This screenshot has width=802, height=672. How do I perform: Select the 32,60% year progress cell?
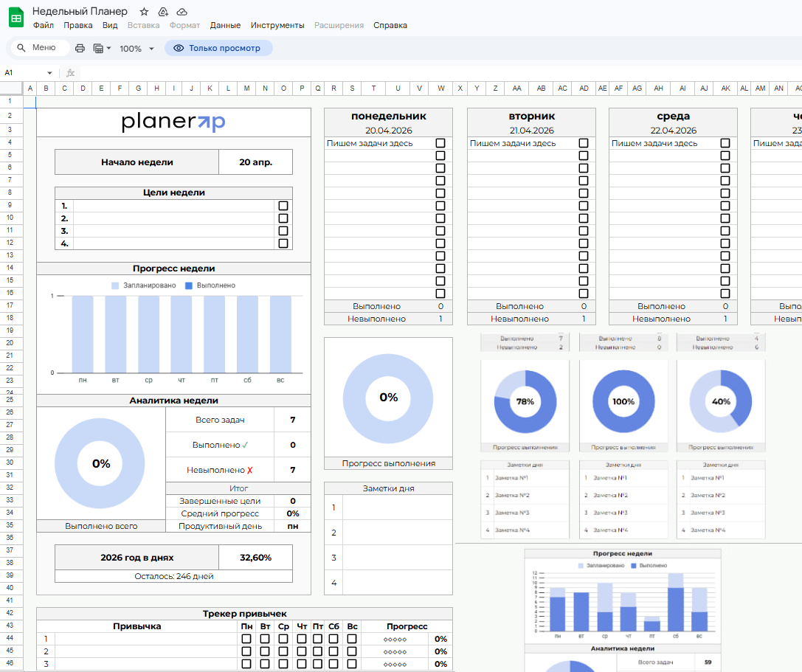(256, 558)
